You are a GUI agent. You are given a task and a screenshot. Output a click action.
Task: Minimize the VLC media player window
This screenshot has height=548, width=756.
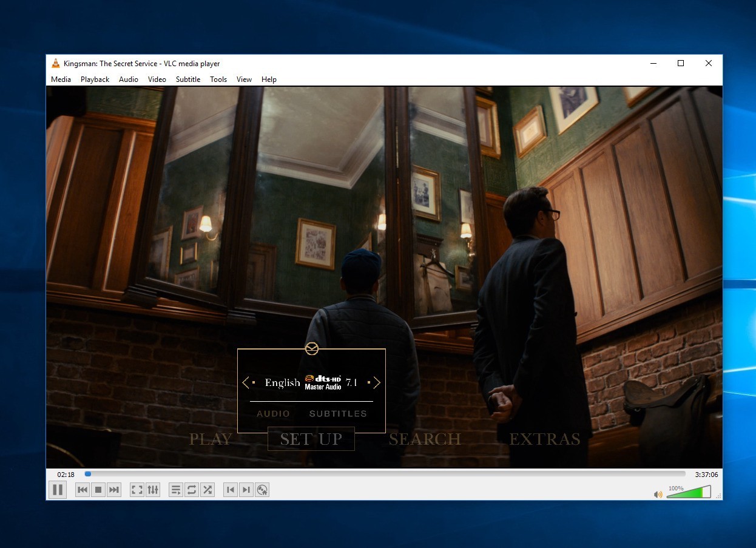(653, 63)
